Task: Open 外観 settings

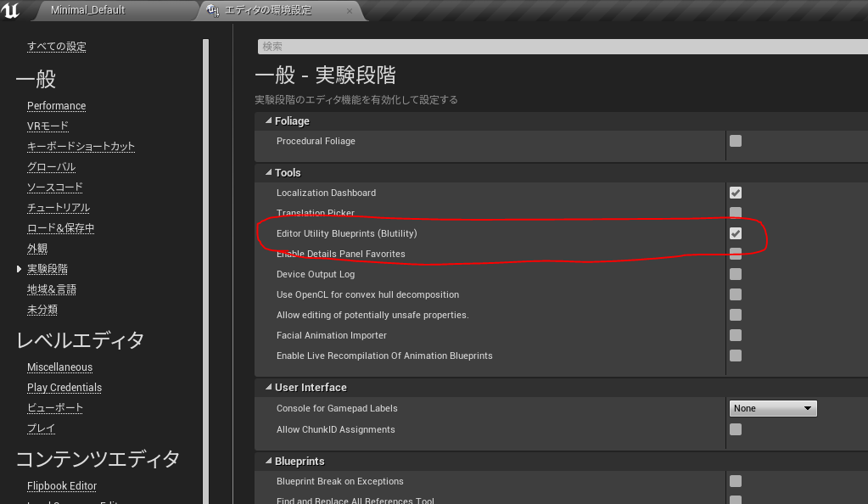Action: tap(37, 248)
